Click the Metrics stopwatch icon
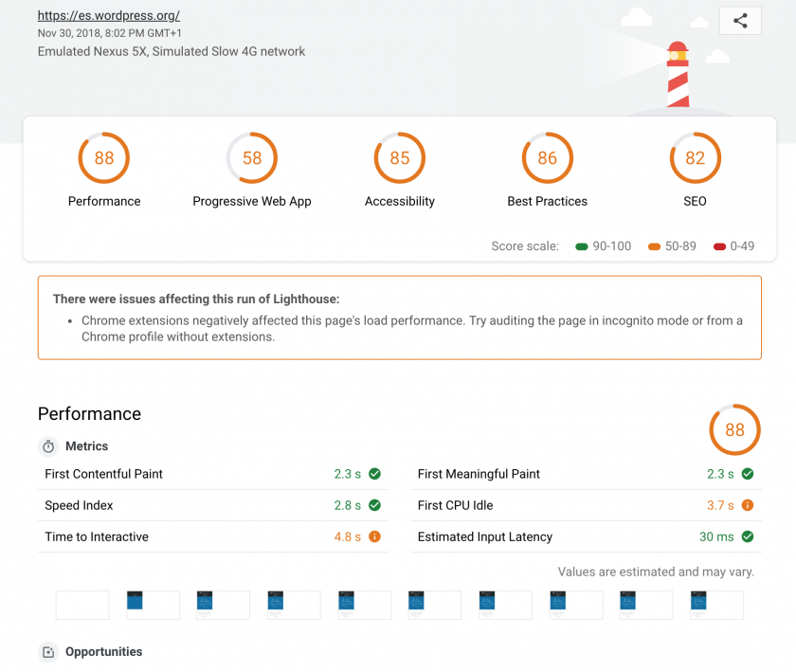This screenshot has height=672, width=796. (48, 446)
